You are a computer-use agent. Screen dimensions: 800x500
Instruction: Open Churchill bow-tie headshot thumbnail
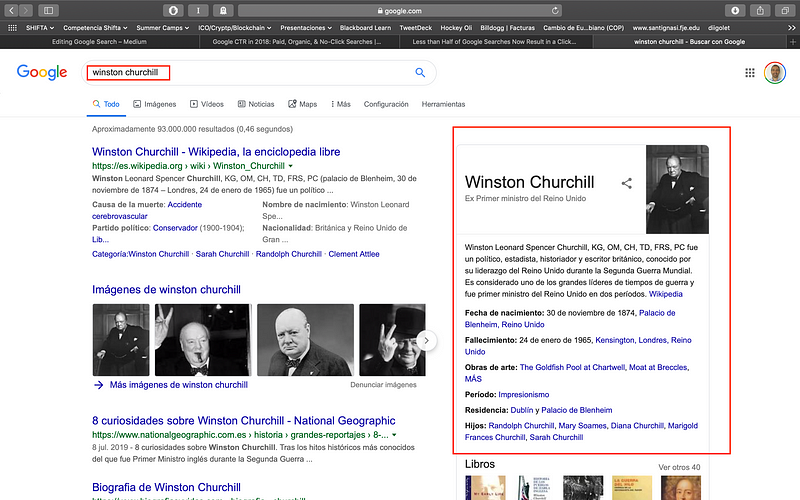tap(305, 340)
